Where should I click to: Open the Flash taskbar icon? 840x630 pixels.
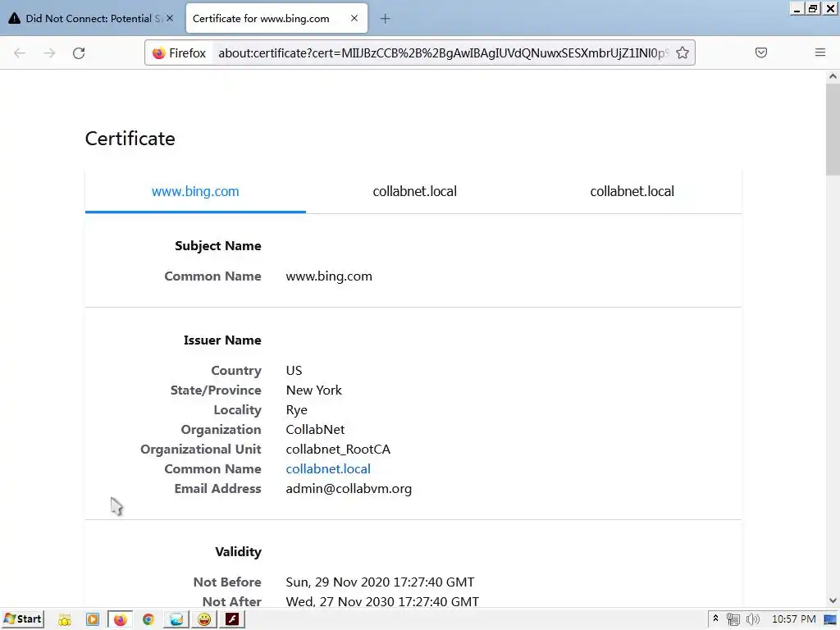coord(232,620)
